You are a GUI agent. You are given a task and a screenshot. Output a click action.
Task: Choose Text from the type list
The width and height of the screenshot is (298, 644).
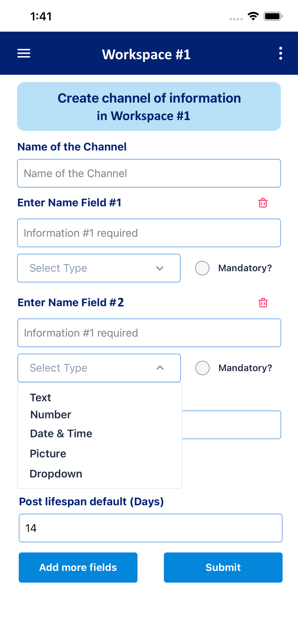41,398
